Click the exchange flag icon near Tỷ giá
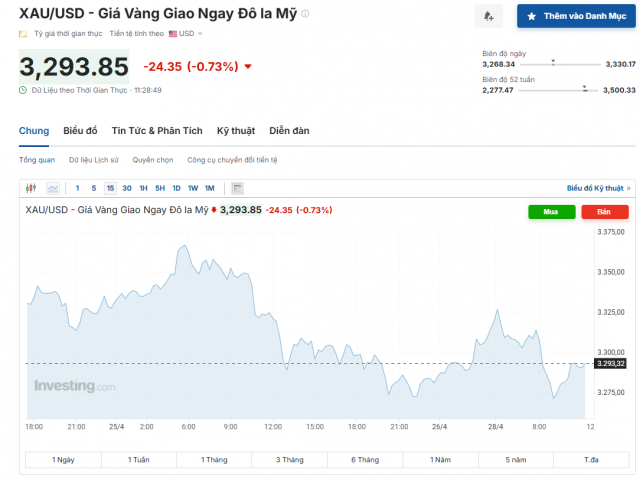Screen dimensions: 640x480 pos(23,34)
